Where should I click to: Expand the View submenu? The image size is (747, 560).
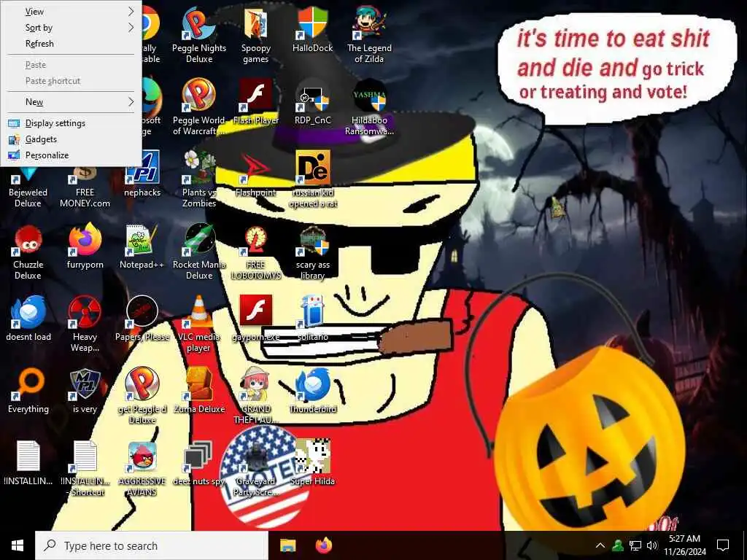[x=71, y=12]
